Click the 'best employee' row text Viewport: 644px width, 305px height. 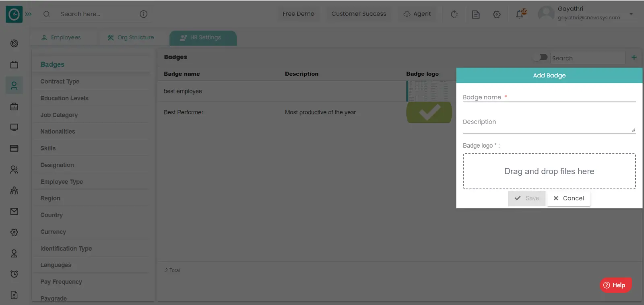coord(183,91)
